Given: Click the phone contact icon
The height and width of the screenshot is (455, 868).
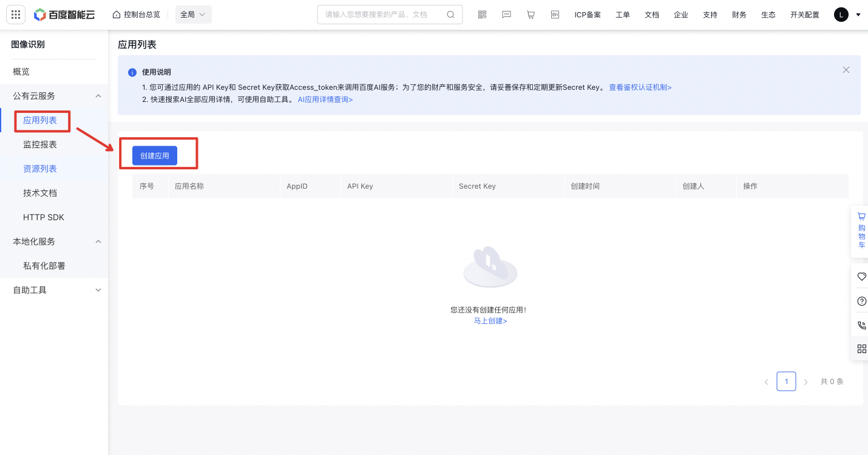Looking at the screenshot, I should coord(861,325).
